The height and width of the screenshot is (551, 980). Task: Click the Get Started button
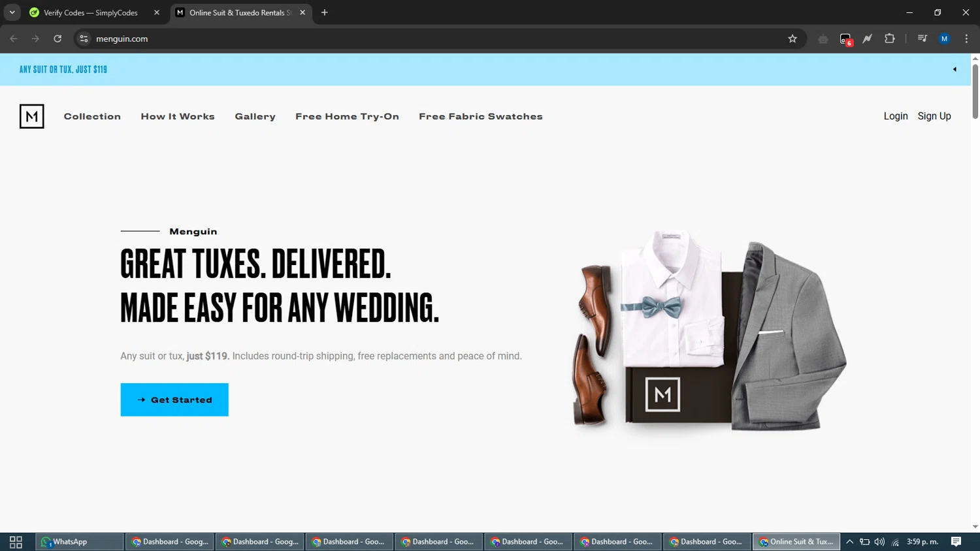174,400
